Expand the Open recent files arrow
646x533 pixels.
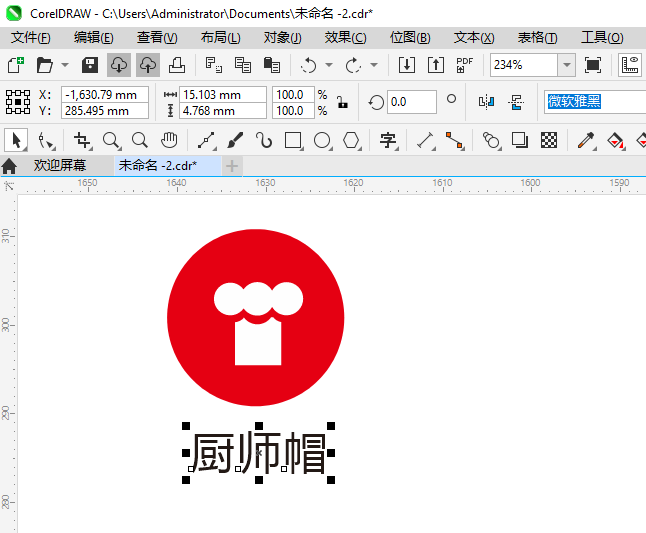[65, 65]
